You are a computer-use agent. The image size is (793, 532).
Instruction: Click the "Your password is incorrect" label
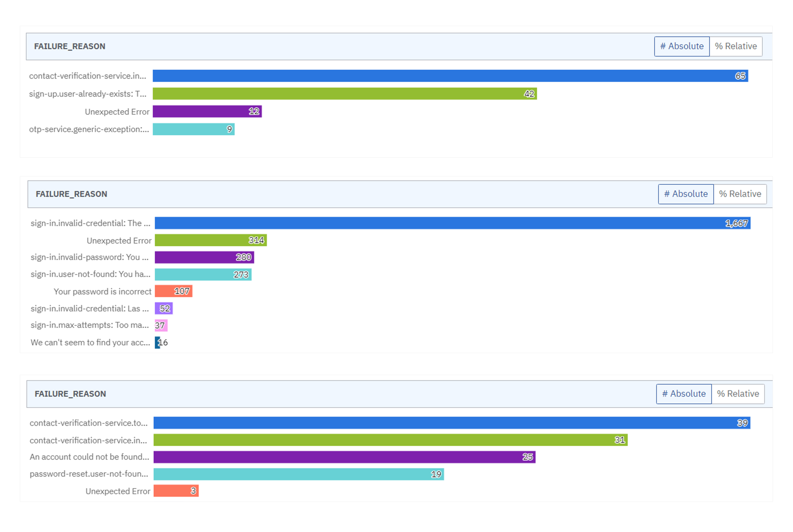pos(102,291)
